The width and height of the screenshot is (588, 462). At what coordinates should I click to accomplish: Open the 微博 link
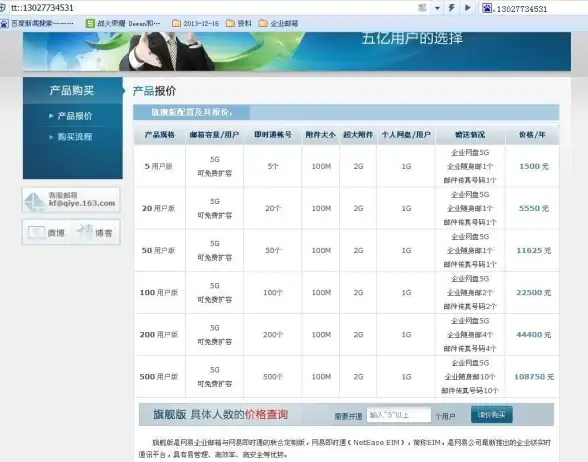coord(46,232)
